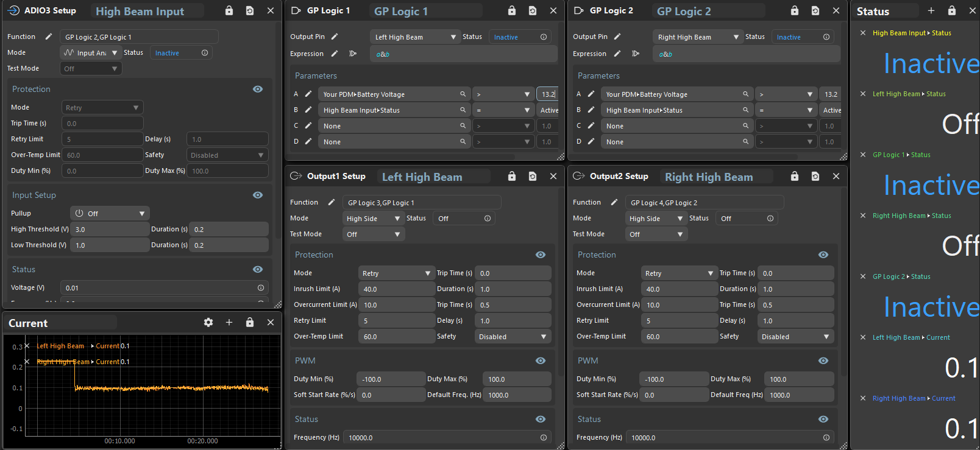Edit the GP Logic 1 Output Pin pencil icon
980x450 pixels.
point(335,37)
